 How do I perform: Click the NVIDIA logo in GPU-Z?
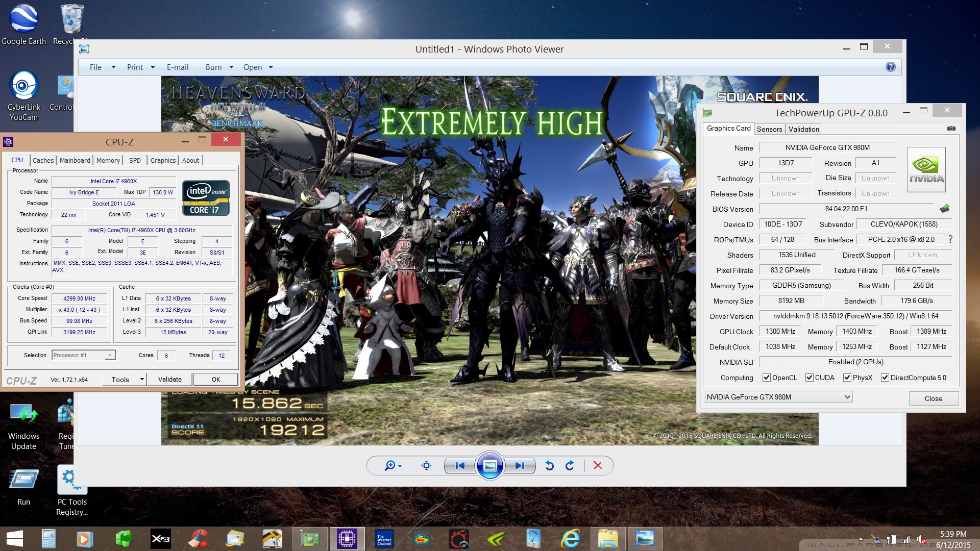pyautogui.click(x=926, y=169)
